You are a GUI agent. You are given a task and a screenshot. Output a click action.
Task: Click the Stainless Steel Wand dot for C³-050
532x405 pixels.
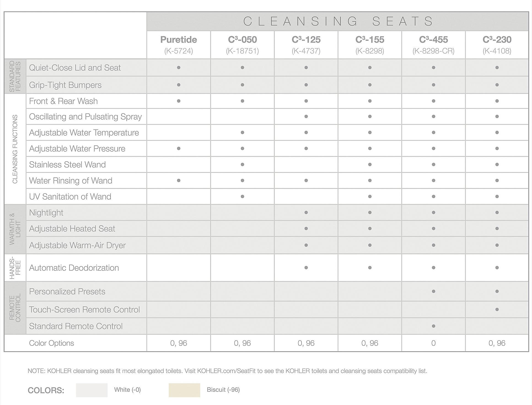[242, 164]
